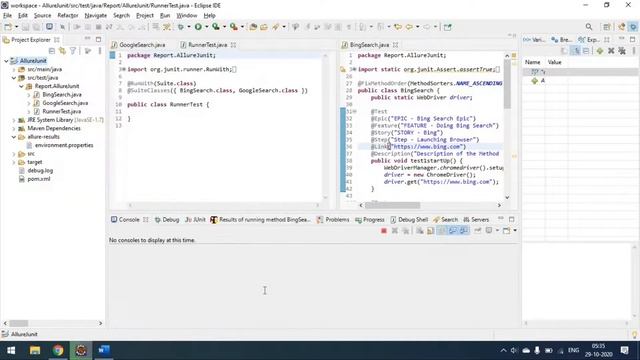The width and height of the screenshot is (640, 360).
Task: Click Project Explorer horizontal scrollbar thumb
Action: 18,323
